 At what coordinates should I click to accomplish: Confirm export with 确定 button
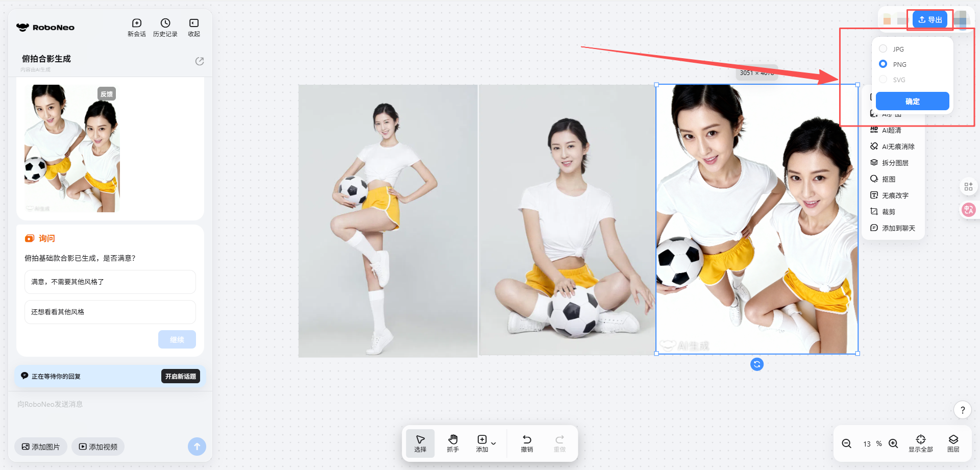(x=912, y=101)
